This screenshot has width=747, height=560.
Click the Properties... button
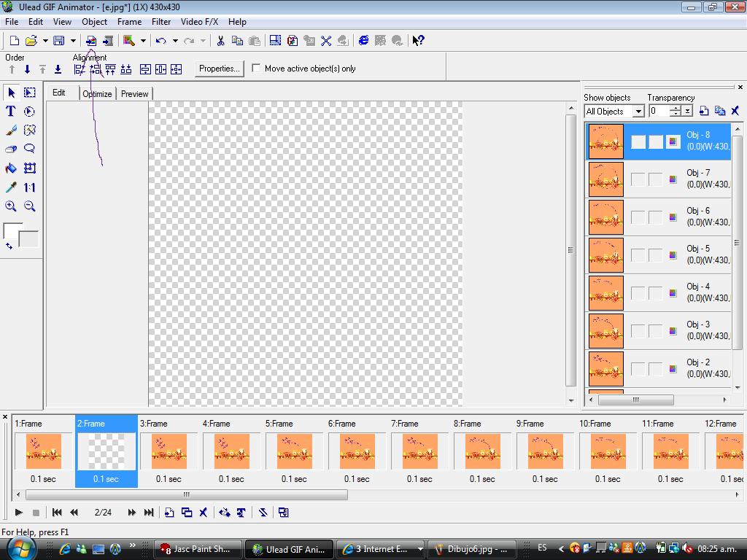[219, 69]
